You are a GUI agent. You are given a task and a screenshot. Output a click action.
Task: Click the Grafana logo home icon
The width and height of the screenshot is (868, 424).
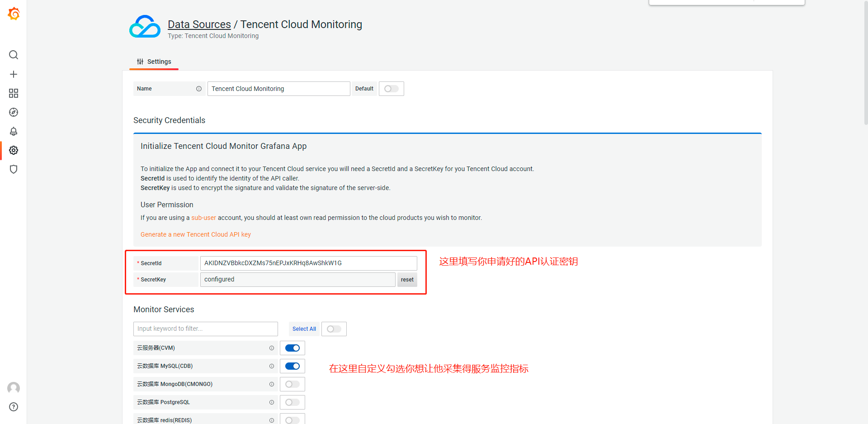14,14
